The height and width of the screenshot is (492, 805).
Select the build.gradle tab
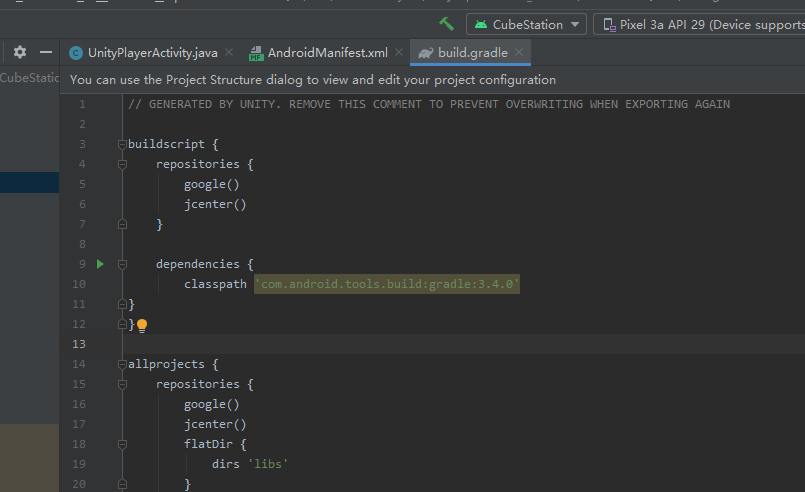click(472, 52)
